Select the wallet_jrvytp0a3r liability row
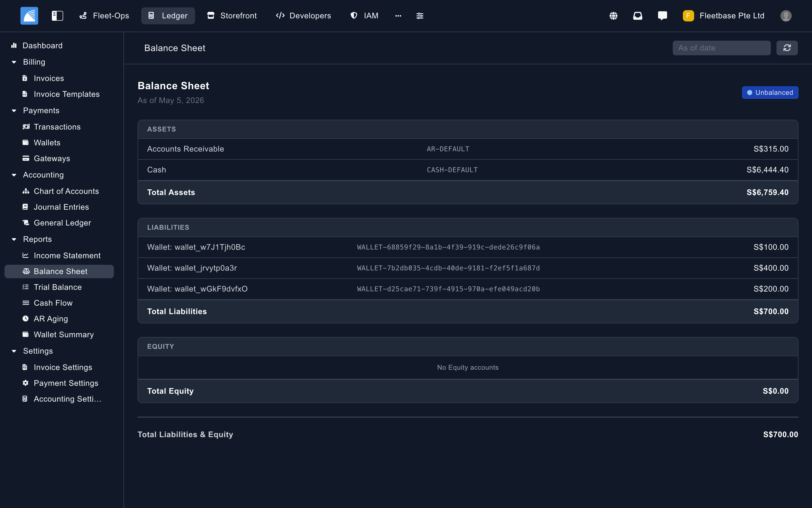812x508 pixels. pyautogui.click(x=468, y=268)
